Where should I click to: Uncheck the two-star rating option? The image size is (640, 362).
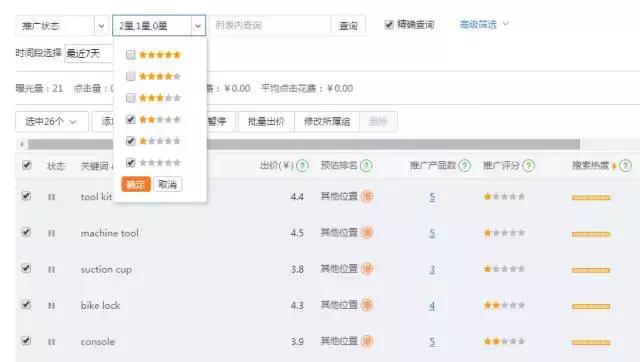[x=131, y=119]
